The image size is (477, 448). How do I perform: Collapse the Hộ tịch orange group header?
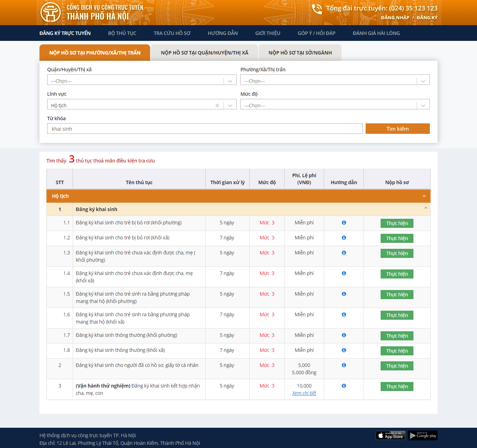[424, 196]
